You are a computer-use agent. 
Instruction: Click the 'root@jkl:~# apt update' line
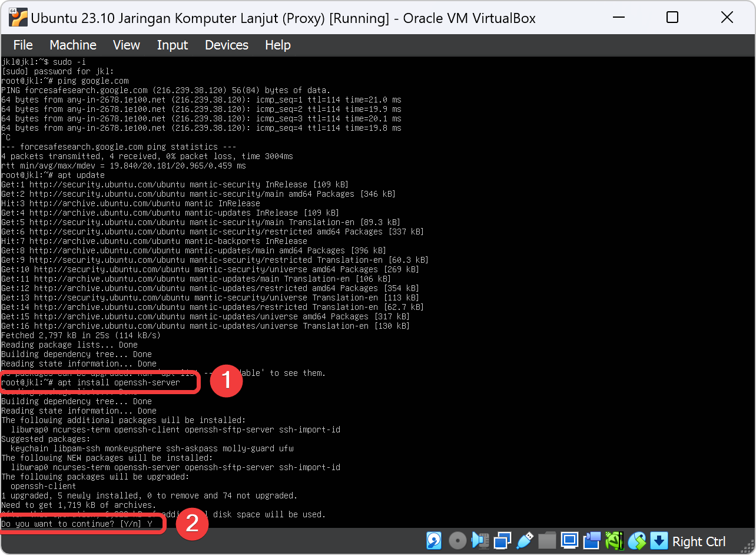pyautogui.click(x=53, y=175)
